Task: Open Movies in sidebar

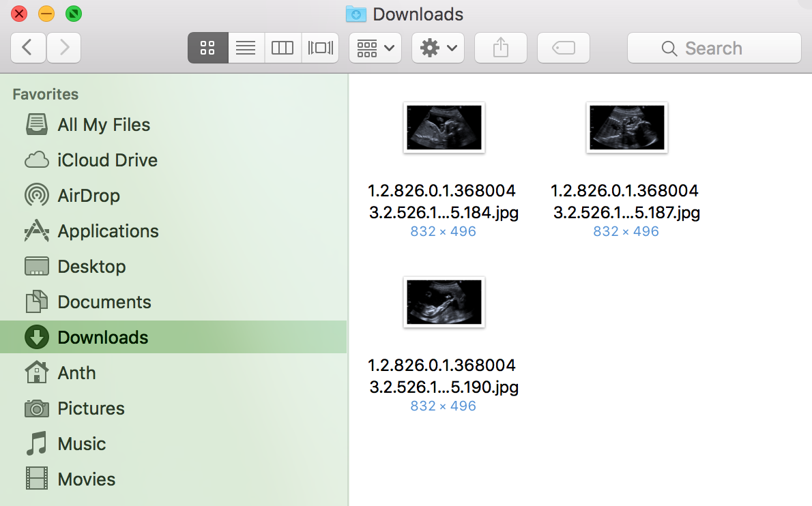Action: pyautogui.click(x=173, y=479)
